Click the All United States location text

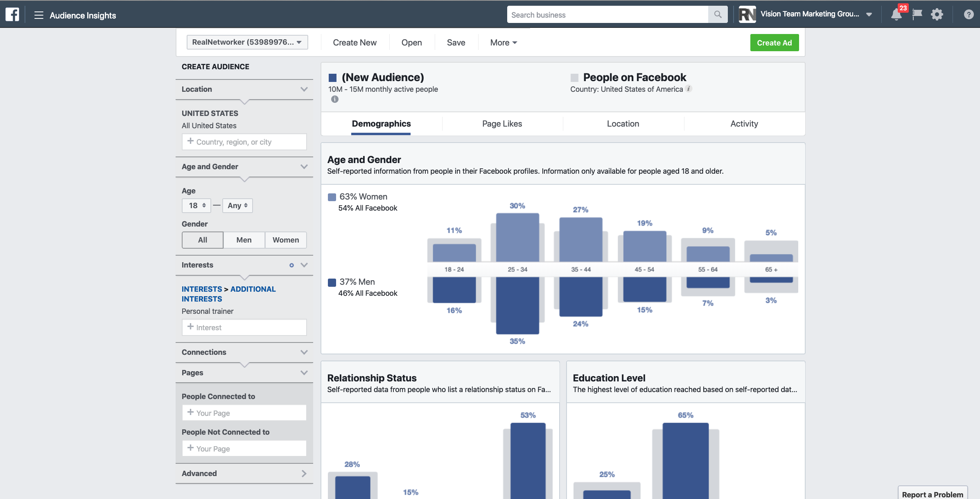point(209,126)
